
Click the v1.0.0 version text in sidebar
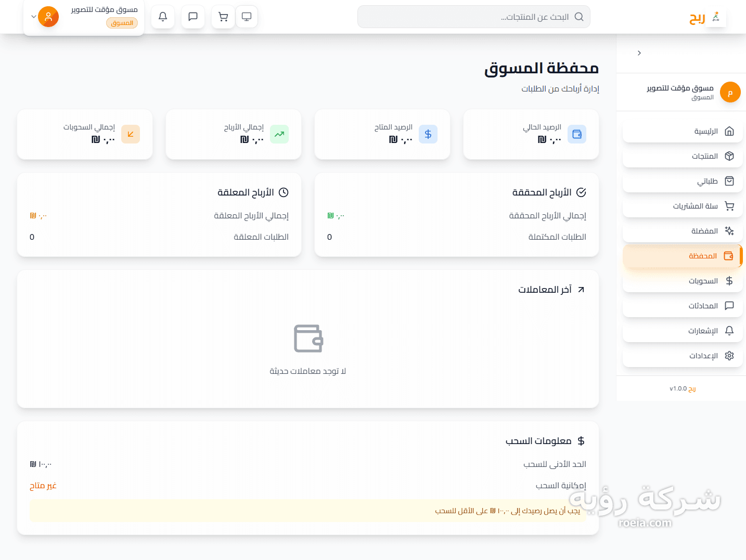pos(678,389)
